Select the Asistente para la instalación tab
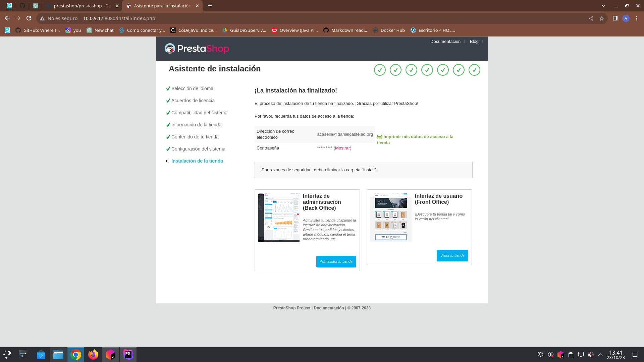 163,6
